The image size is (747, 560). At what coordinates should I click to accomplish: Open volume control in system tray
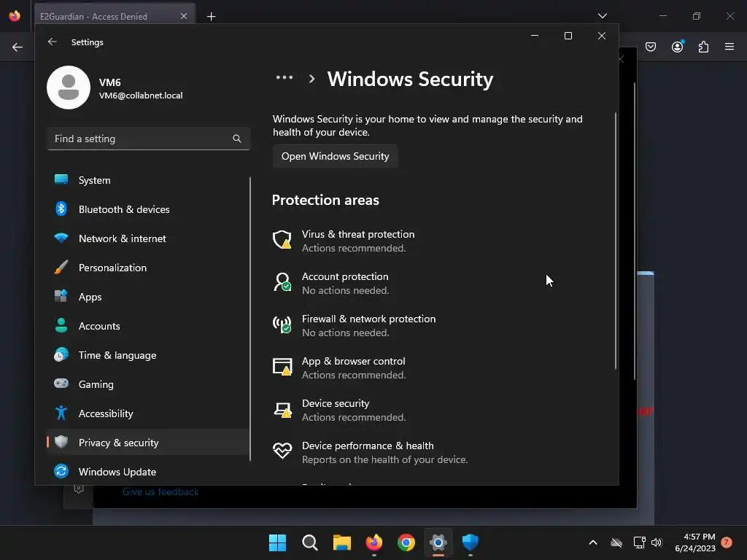click(x=657, y=542)
